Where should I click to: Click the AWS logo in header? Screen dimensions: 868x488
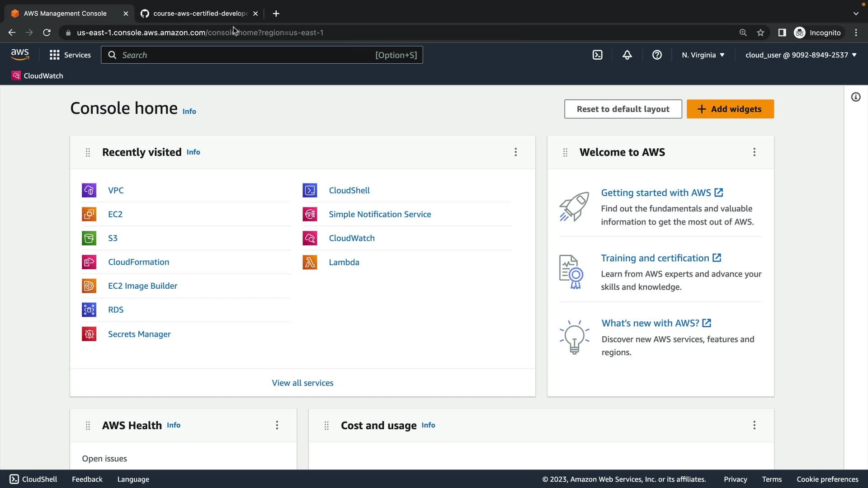coord(20,55)
